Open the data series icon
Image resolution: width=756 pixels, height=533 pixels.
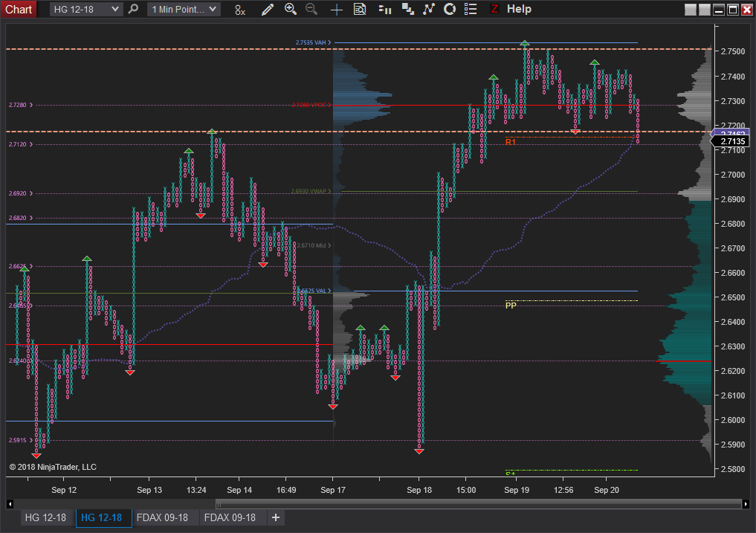point(408,9)
